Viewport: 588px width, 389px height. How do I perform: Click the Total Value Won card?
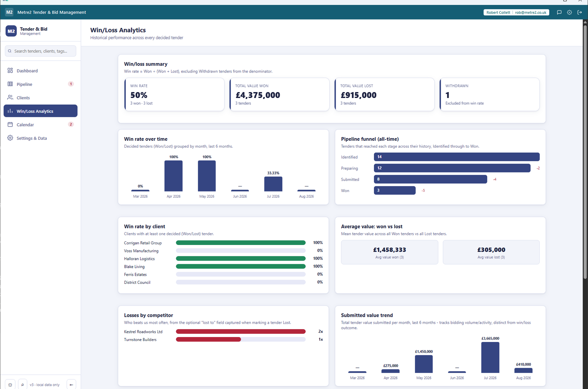280,94
